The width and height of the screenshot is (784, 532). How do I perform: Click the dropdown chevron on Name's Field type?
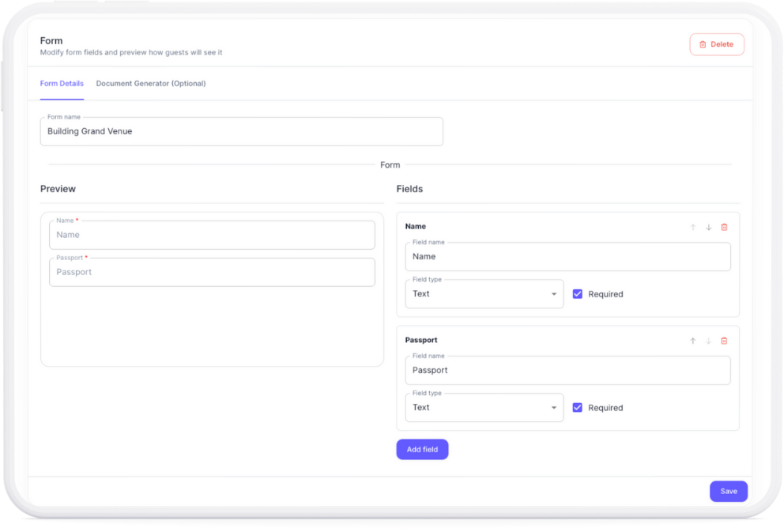pyautogui.click(x=553, y=293)
